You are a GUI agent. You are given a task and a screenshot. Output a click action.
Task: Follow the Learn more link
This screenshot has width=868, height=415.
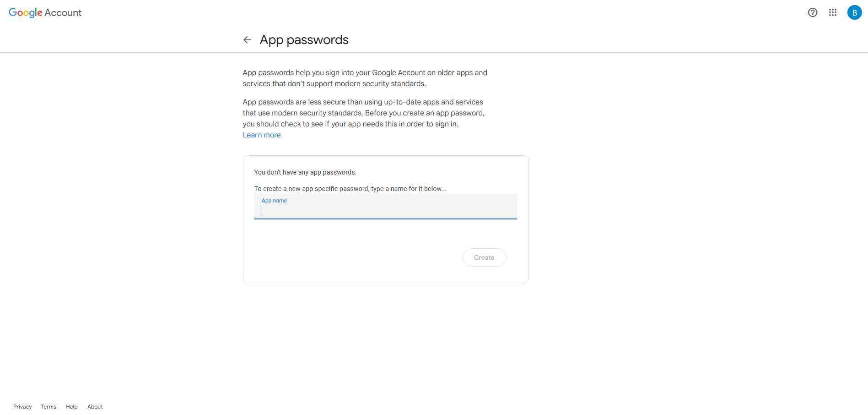(x=261, y=135)
